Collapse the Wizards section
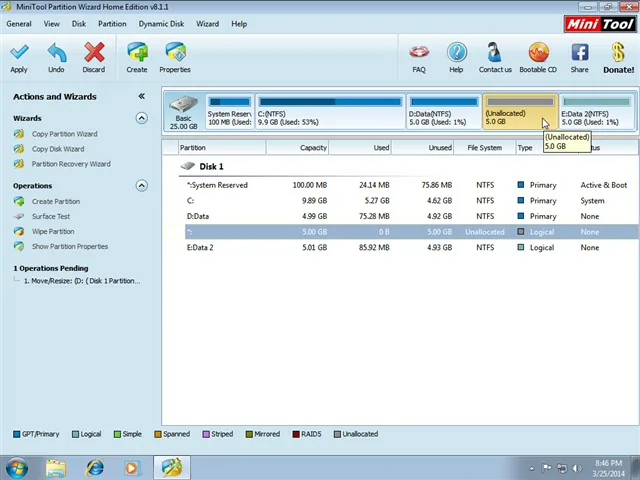Screen dimensions: 640x480 141,118
